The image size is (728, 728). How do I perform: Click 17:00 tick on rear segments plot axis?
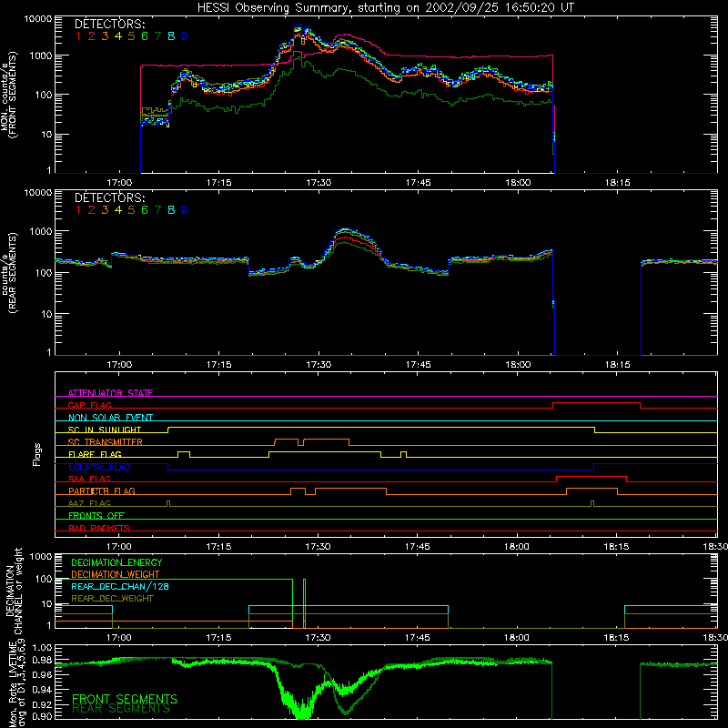(x=119, y=365)
